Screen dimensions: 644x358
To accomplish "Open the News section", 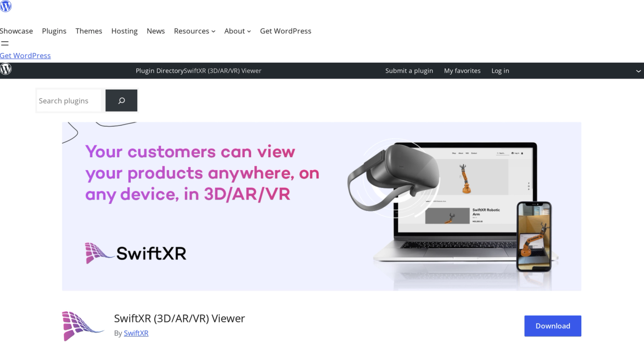I will 156,31.
